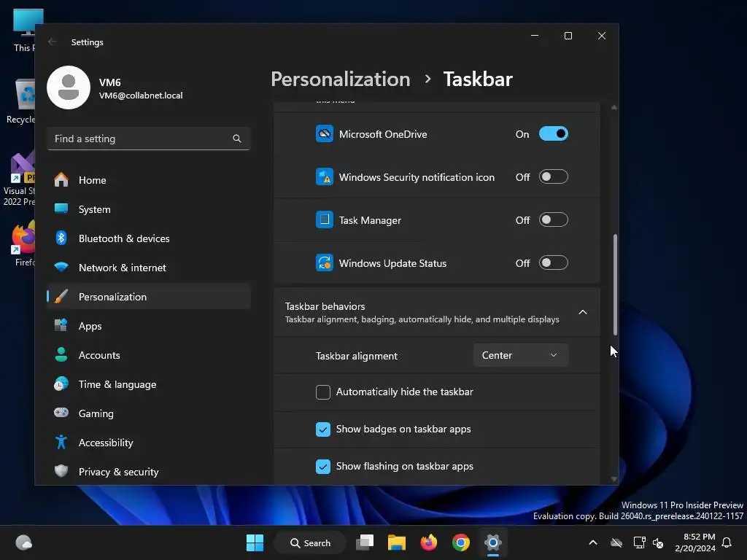This screenshot has width=747, height=560.
Task: Minimize the Settings window
Action: pyautogui.click(x=535, y=36)
